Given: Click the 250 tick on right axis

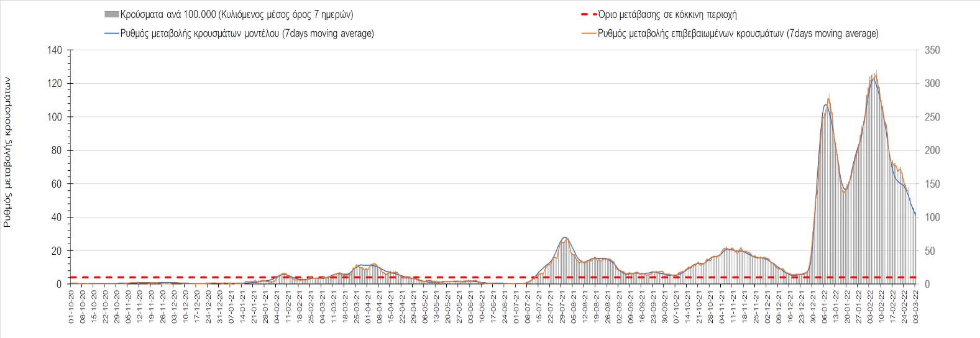Looking at the screenshot, I should (932, 117).
